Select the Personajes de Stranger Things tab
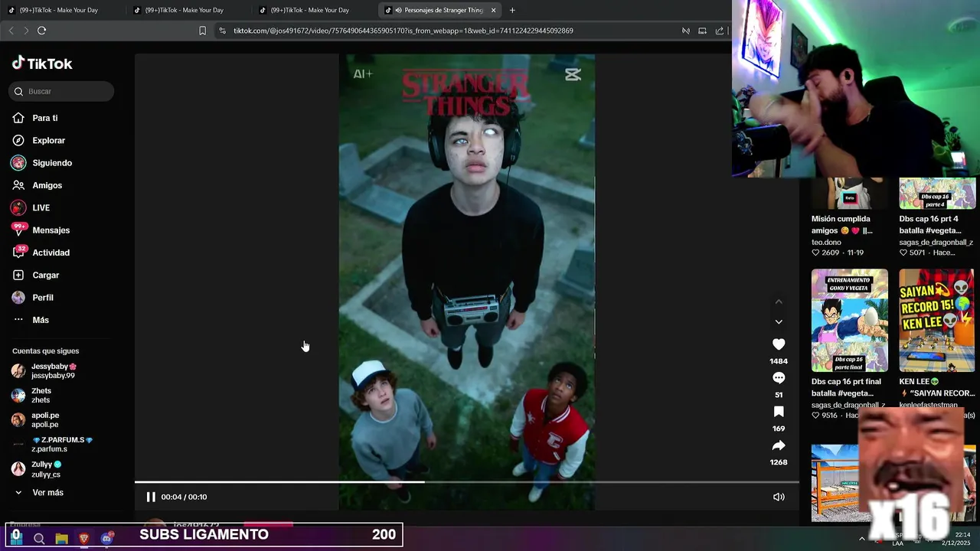 tap(440, 10)
